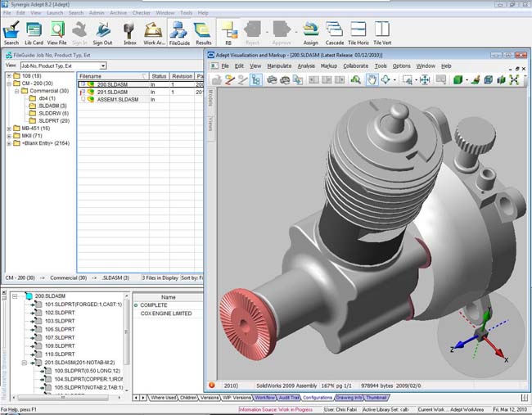
Task: Open the Audit Trail tab
Action: pyautogui.click(x=290, y=397)
